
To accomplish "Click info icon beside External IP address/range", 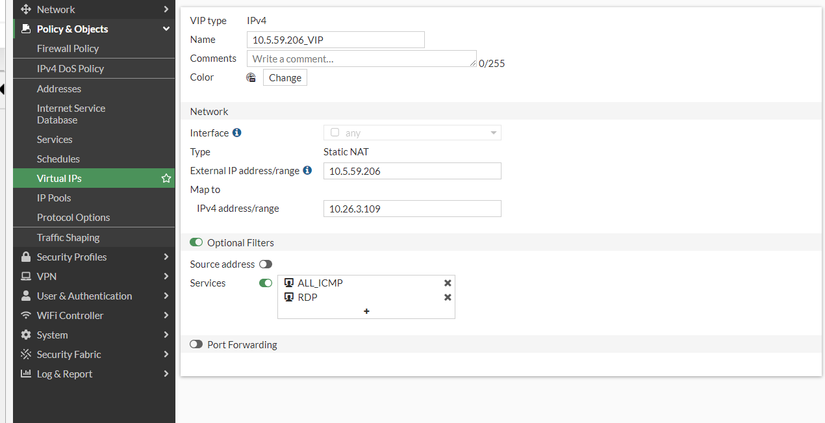I will (308, 171).
